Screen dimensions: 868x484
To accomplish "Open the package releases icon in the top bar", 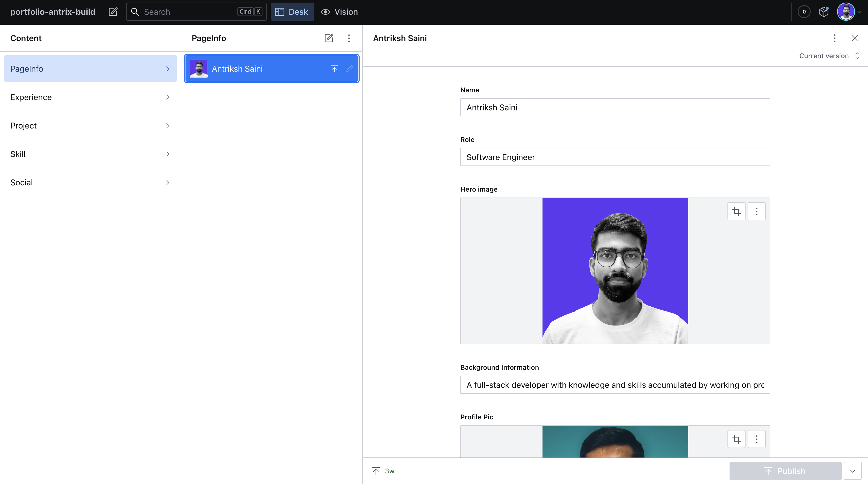I will (x=824, y=11).
